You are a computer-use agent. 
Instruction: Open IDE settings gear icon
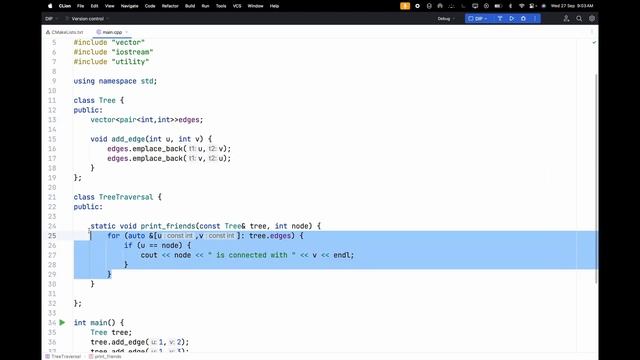click(592, 18)
